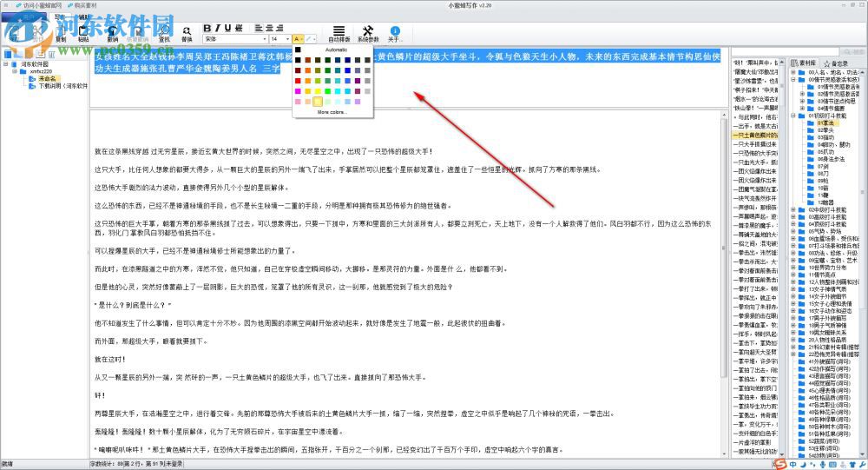Collapse the 河东软件园 tree node
This screenshot has height=470, width=868.
coord(6,64)
